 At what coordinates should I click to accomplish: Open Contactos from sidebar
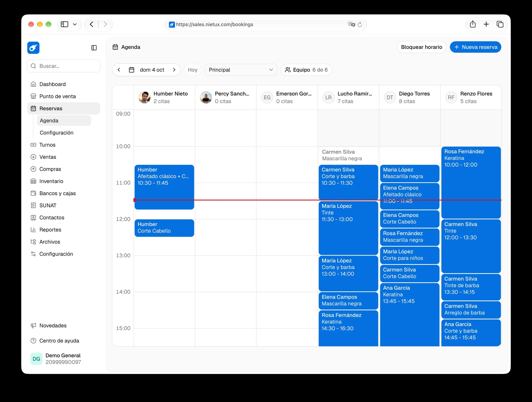click(64, 218)
